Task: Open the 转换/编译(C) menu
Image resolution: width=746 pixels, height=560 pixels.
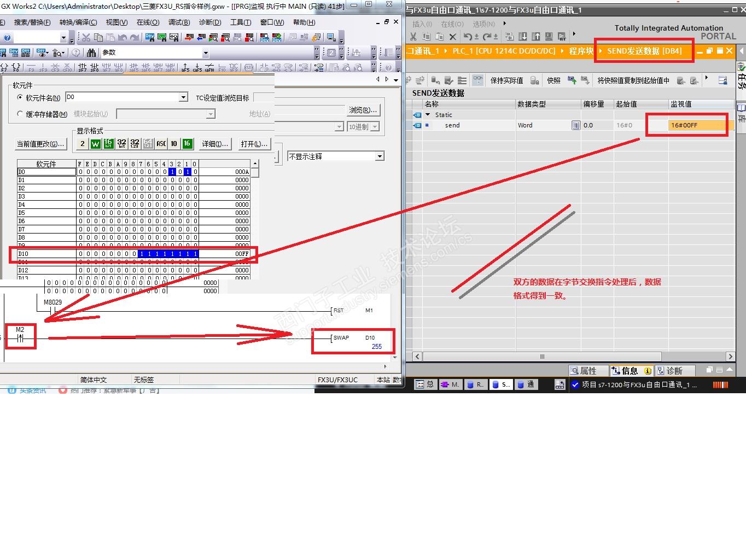Action: point(78,22)
